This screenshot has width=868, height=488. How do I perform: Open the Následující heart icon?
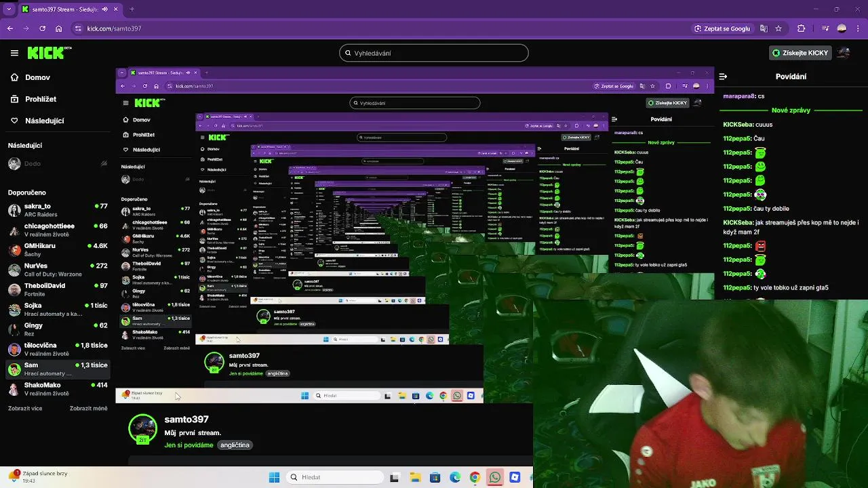coord(14,121)
